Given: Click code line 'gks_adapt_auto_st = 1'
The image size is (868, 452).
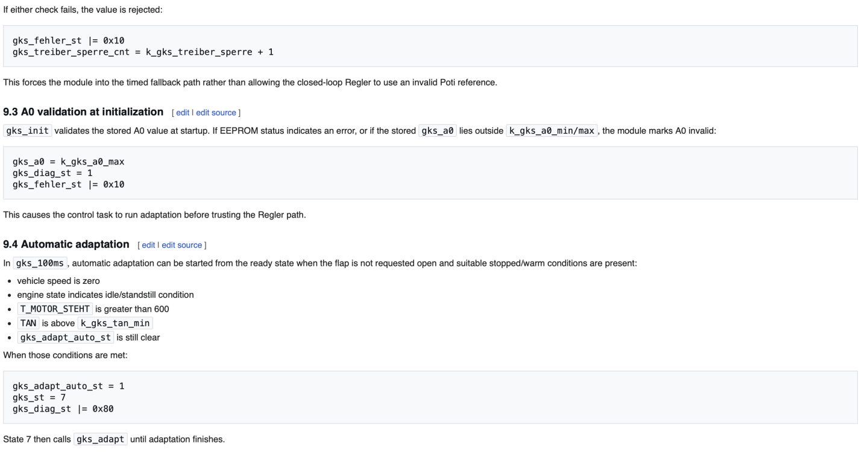Looking at the screenshot, I should [x=68, y=386].
